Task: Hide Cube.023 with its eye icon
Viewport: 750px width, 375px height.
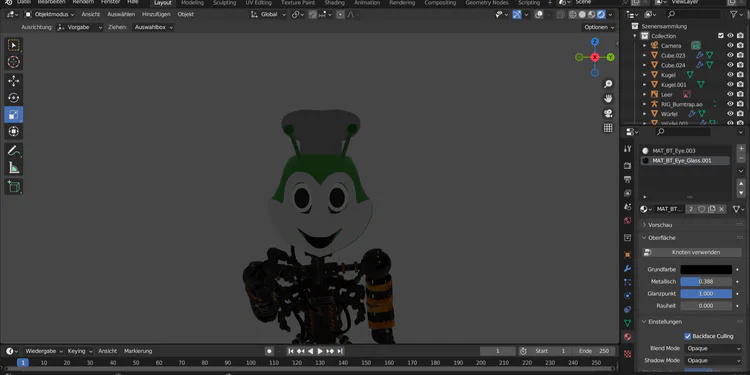Action: pos(730,55)
